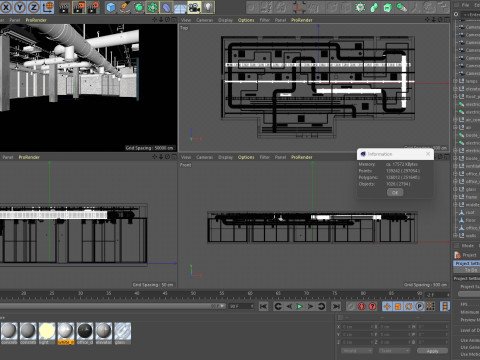Viewport: 480px width, 360px height.
Task: Apply the coordinate values
Action: coord(432,351)
